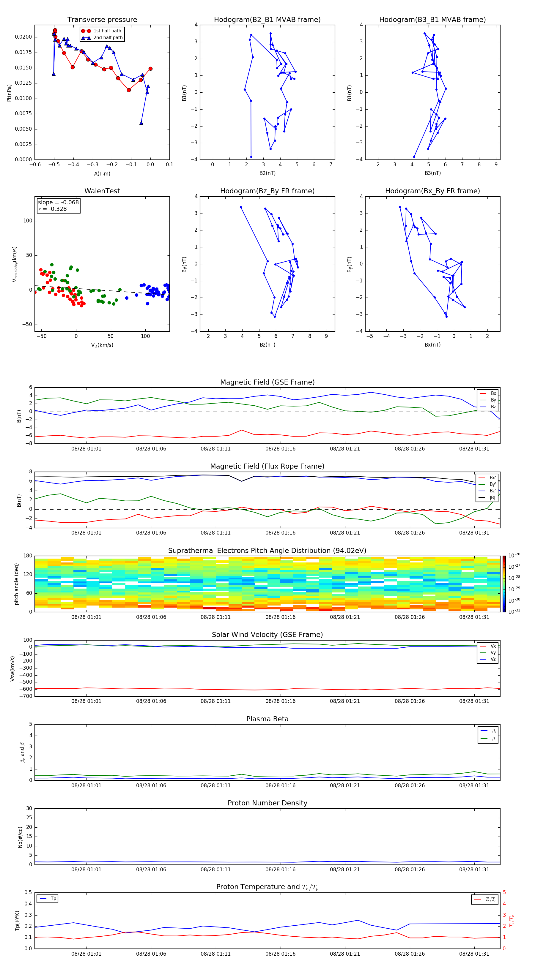This screenshot has width=535, height=980.
Task: Click the 10^-26 label on the color bar
Action: coord(514,555)
